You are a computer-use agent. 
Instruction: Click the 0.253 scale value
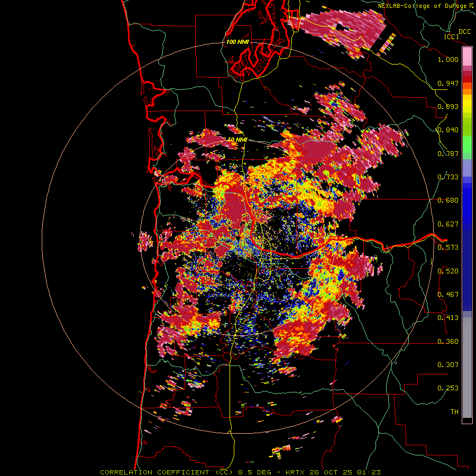(448, 388)
